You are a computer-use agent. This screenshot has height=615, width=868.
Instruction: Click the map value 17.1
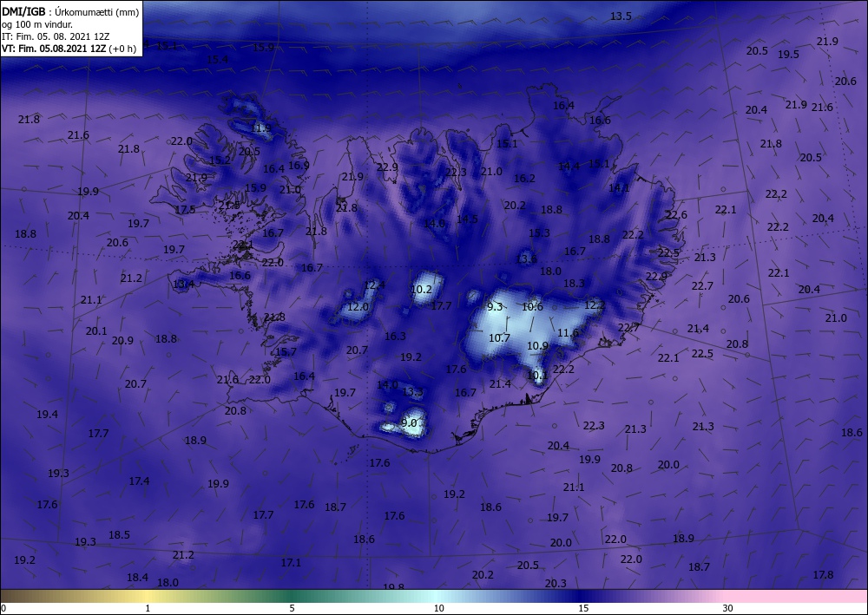[291, 562]
